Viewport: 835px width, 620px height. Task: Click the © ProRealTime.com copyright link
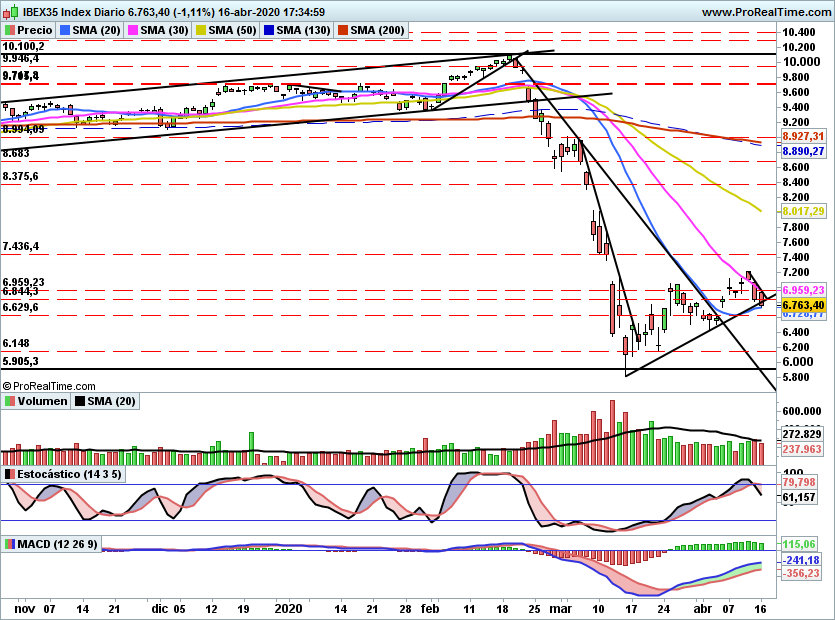pos(49,386)
